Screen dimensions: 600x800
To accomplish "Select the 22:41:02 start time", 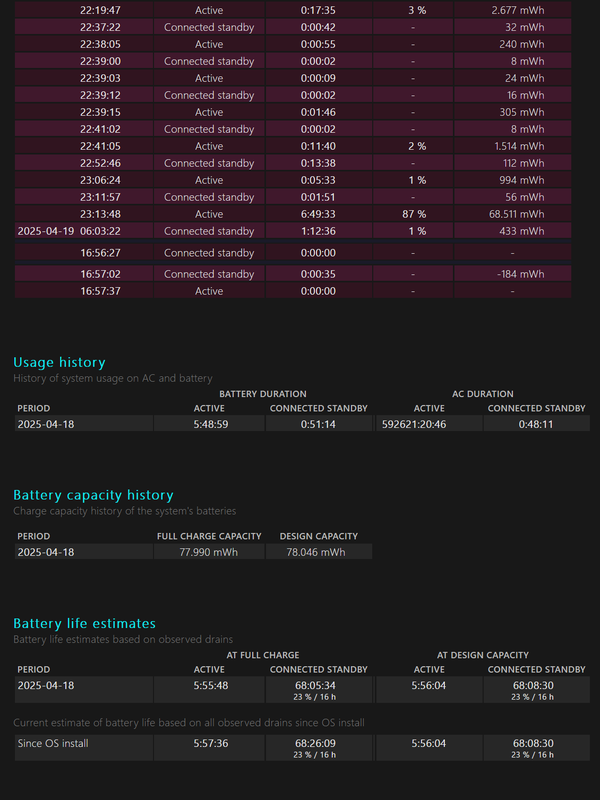I will tap(100, 129).
